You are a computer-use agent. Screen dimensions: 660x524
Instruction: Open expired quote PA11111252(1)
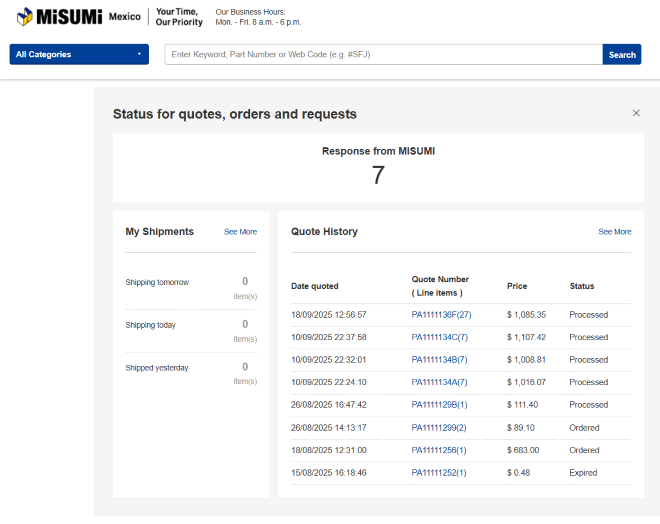pyautogui.click(x=439, y=473)
